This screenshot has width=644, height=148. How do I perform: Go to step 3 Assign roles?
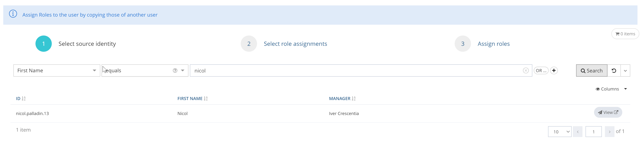tap(493, 44)
